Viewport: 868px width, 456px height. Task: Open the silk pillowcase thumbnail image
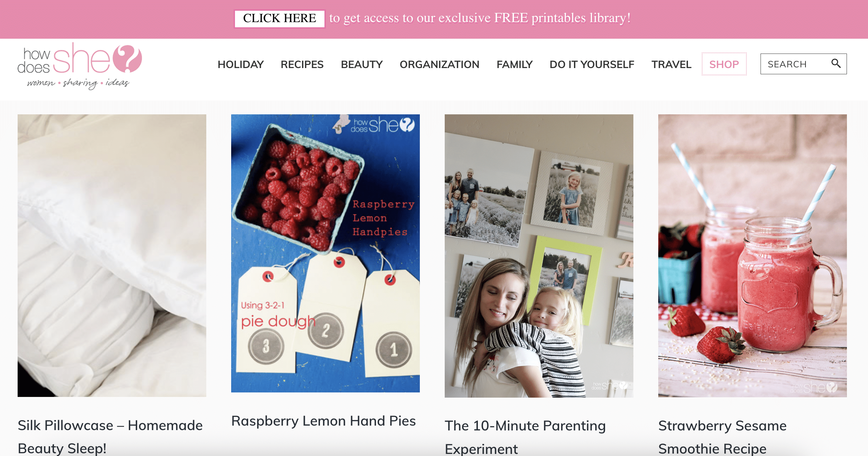[x=112, y=256]
